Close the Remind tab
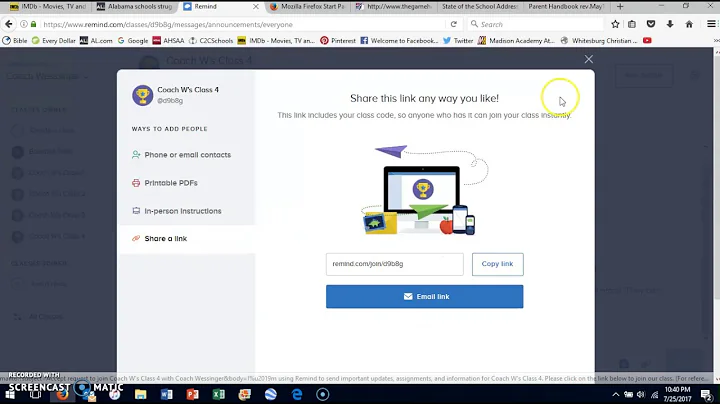This screenshot has width=720, height=404. (256, 6)
